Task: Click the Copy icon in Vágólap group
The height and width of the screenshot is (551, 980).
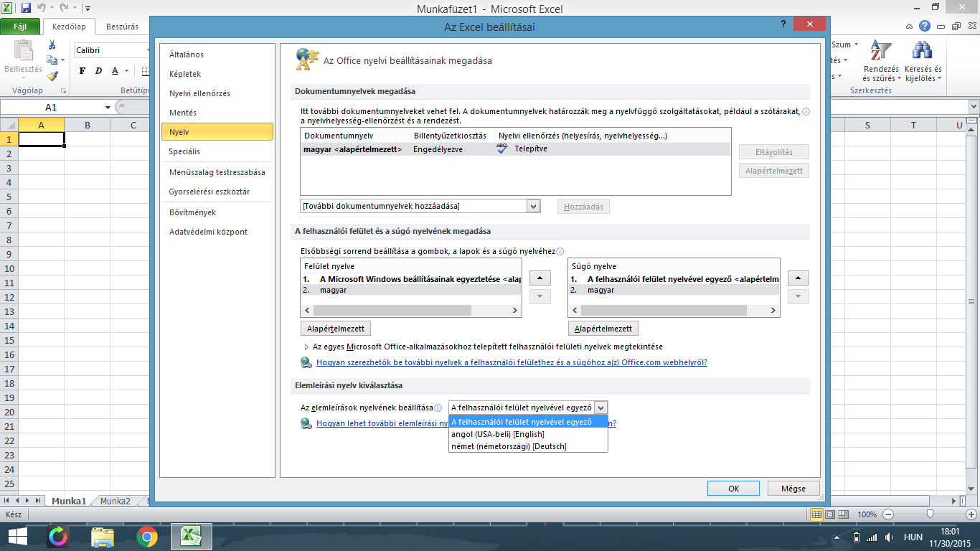Action: click(51, 60)
